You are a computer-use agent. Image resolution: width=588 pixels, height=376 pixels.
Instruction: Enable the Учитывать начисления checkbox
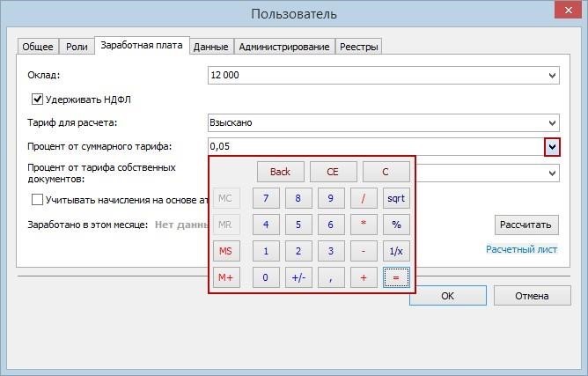tap(38, 200)
